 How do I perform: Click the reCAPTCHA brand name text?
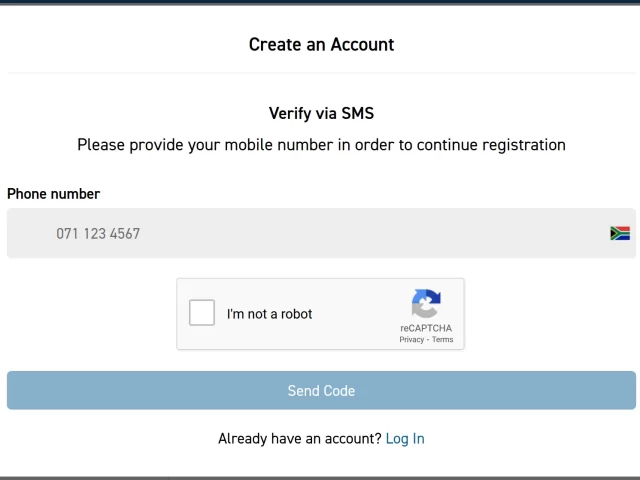tap(426, 328)
